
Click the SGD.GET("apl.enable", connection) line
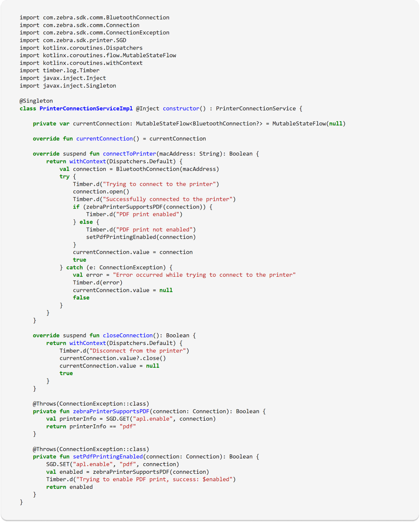(x=131, y=419)
